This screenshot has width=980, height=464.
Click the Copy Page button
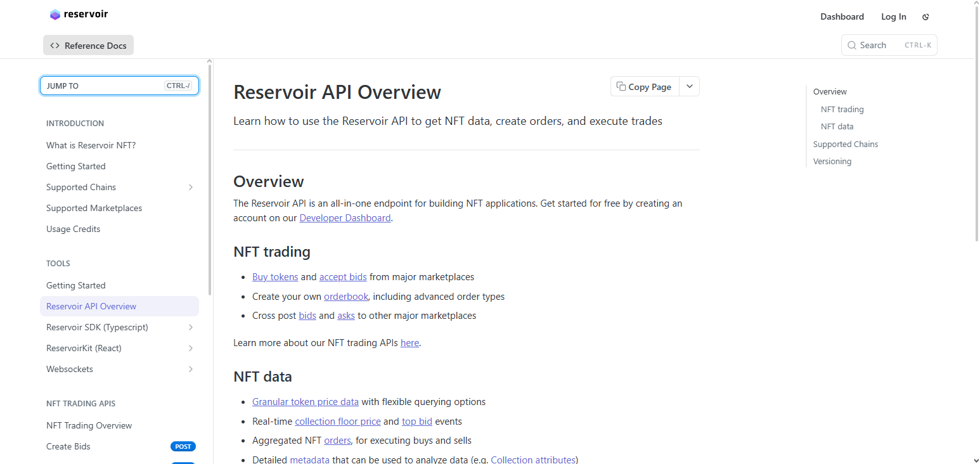pos(645,87)
